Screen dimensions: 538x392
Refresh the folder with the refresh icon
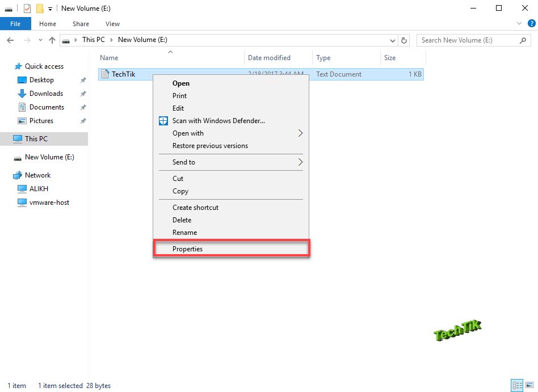click(x=404, y=40)
